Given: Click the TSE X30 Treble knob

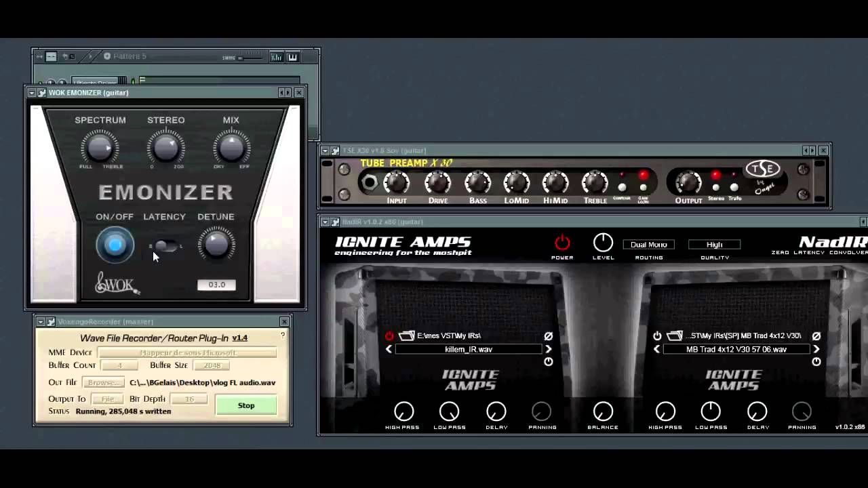Looking at the screenshot, I should [x=595, y=182].
